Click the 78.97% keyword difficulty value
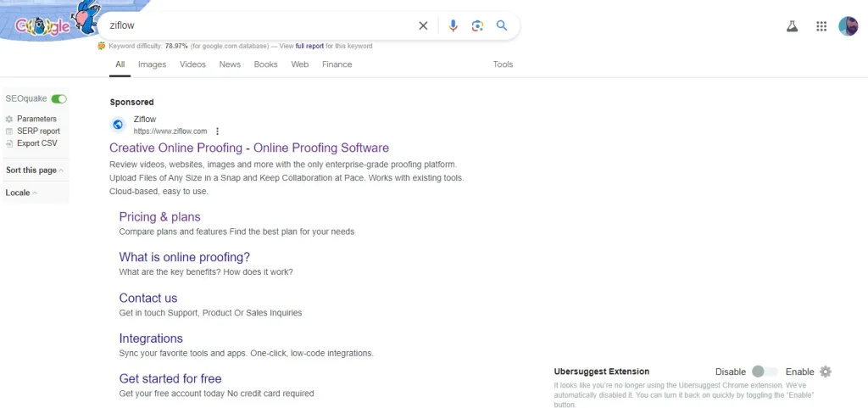The height and width of the screenshot is (408, 868). (x=176, y=46)
